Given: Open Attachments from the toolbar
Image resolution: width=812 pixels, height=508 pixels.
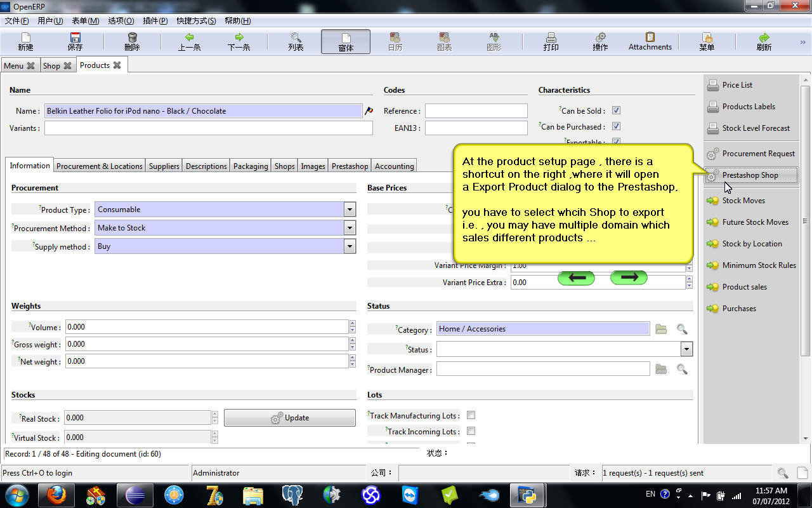Looking at the screenshot, I should (x=650, y=42).
